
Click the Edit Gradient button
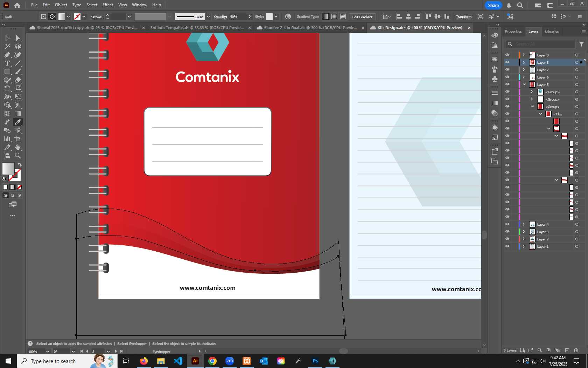(362, 17)
